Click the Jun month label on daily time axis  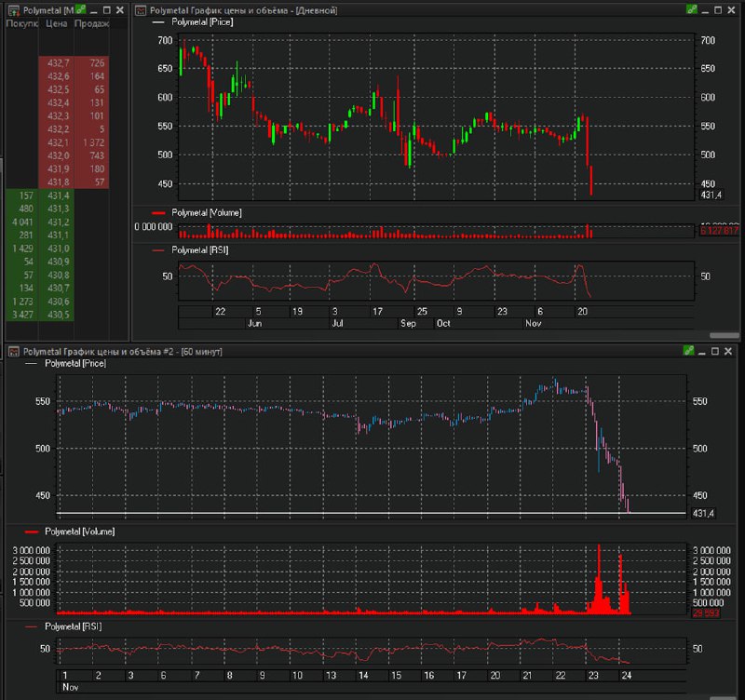[254, 323]
